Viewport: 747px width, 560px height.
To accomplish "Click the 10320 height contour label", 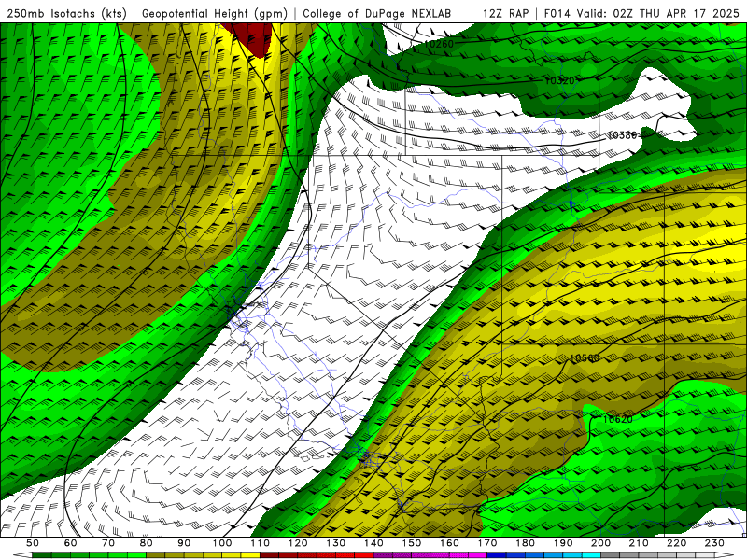I will pos(559,81).
